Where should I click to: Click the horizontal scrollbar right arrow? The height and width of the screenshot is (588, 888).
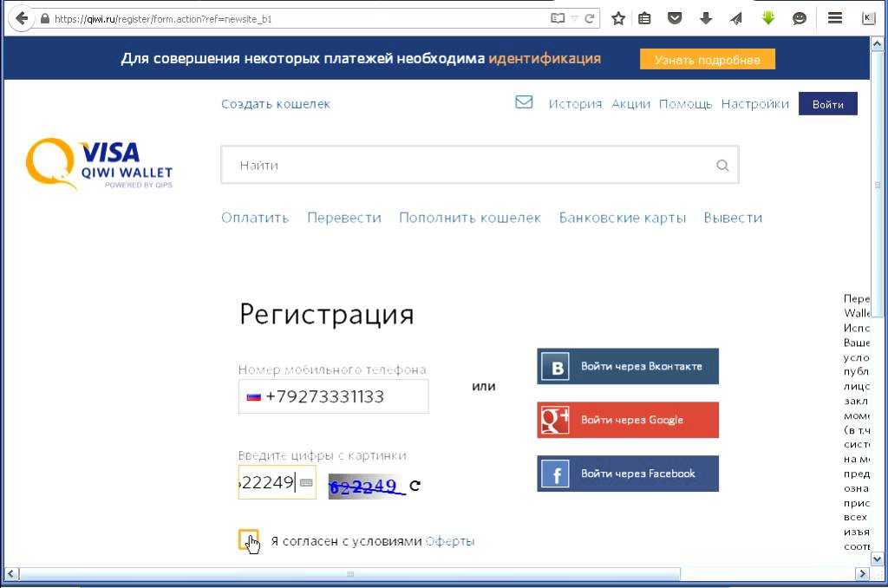click(862, 574)
